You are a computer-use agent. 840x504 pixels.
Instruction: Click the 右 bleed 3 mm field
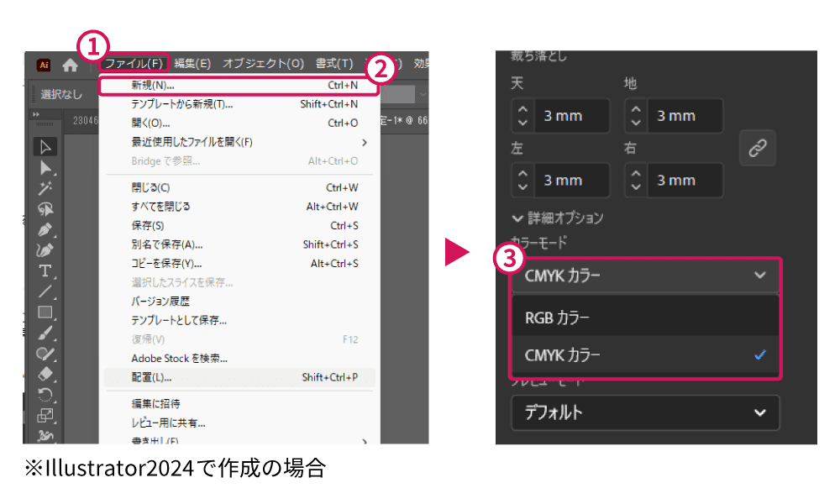[685, 181]
